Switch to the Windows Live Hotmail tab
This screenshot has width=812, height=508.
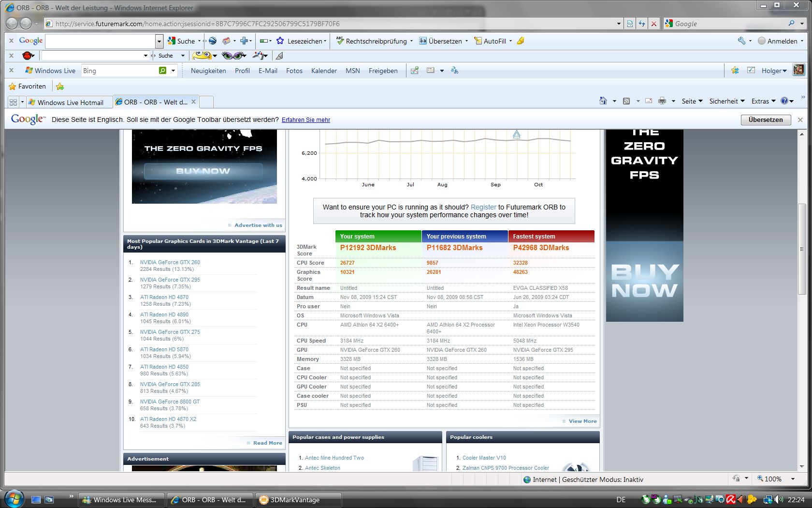coord(69,102)
